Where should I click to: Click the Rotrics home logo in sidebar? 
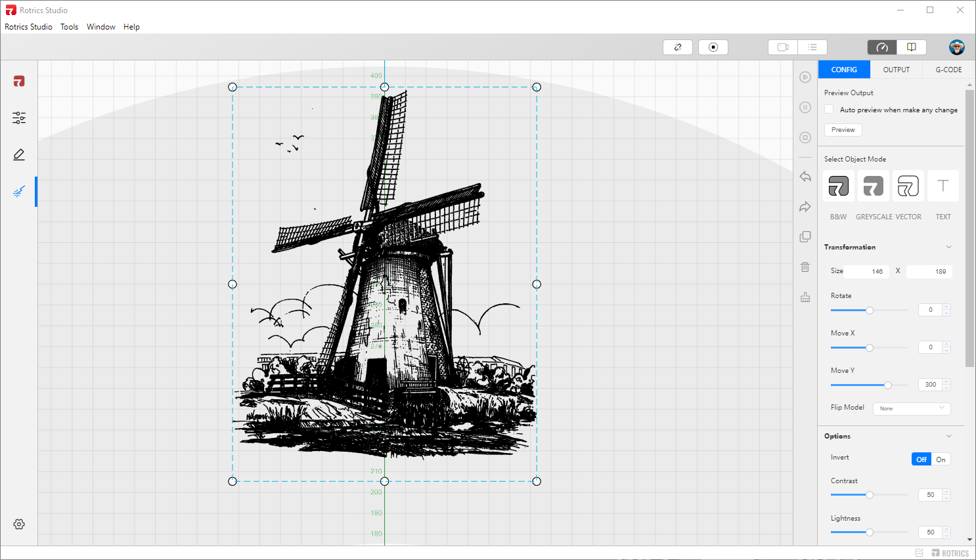(x=19, y=81)
